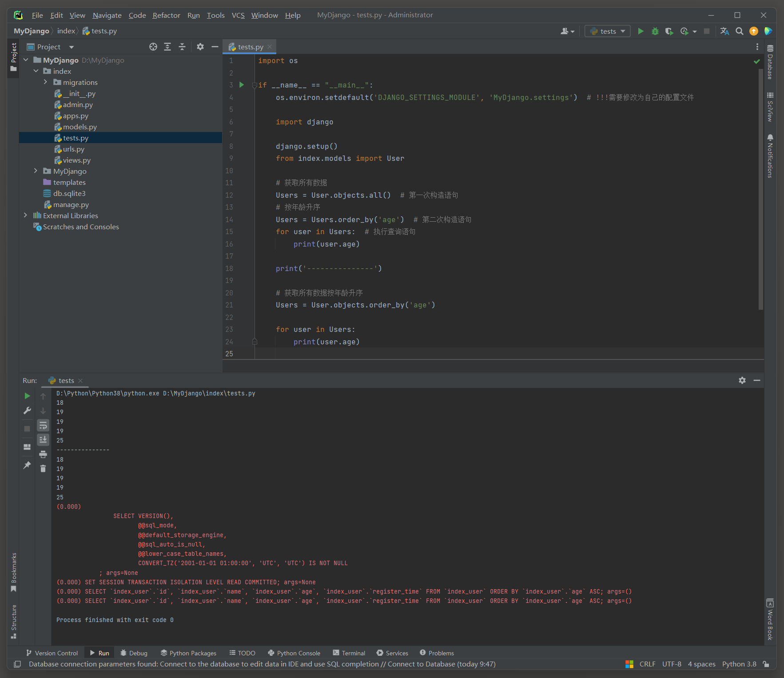Expand External Libraries node
784x678 pixels.
(x=26, y=215)
